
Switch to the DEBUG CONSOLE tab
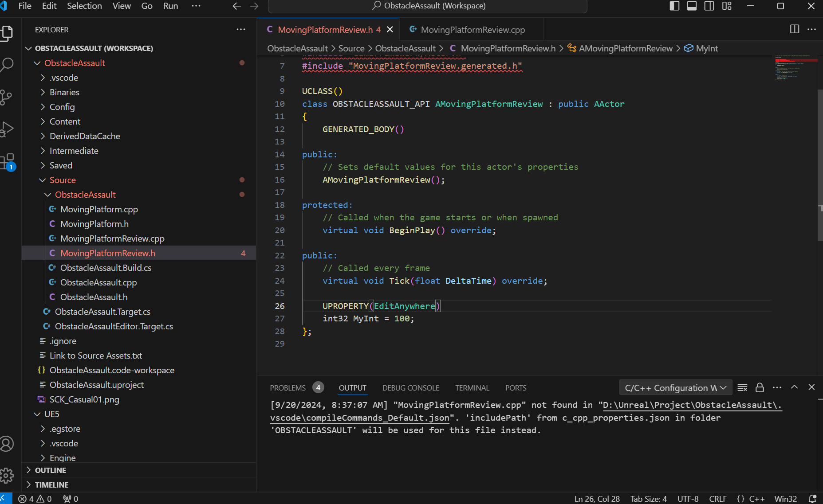coord(411,388)
